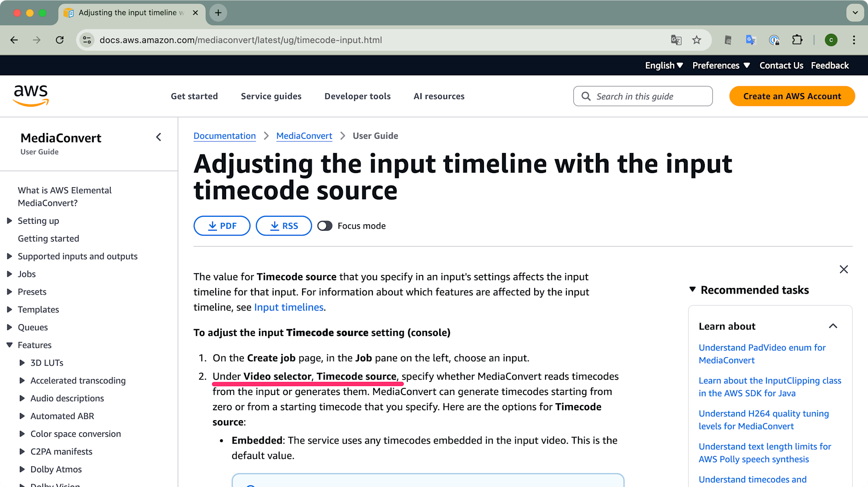The image size is (868, 487).
Task: Open InputClipping class Java SDK link
Action: pos(770,387)
